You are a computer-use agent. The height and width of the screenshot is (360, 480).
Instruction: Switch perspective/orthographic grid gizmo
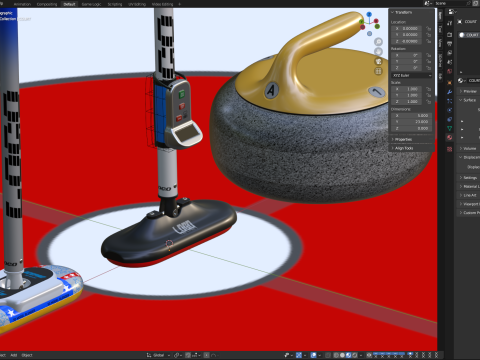(x=378, y=71)
